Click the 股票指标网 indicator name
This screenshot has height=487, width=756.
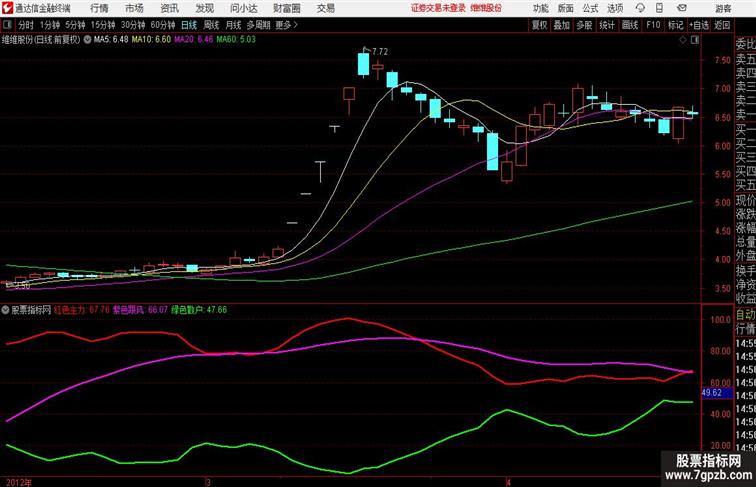click(31, 310)
